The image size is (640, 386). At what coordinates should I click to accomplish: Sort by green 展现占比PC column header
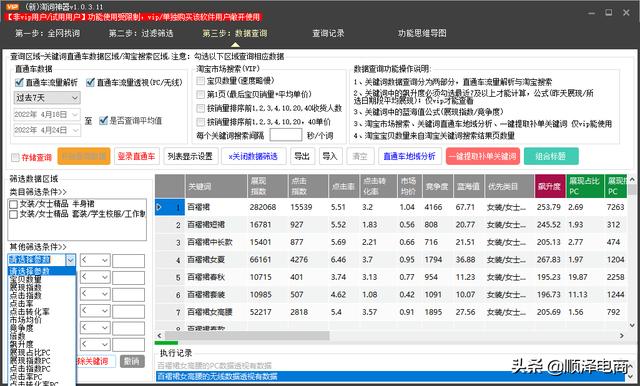[x=585, y=186]
